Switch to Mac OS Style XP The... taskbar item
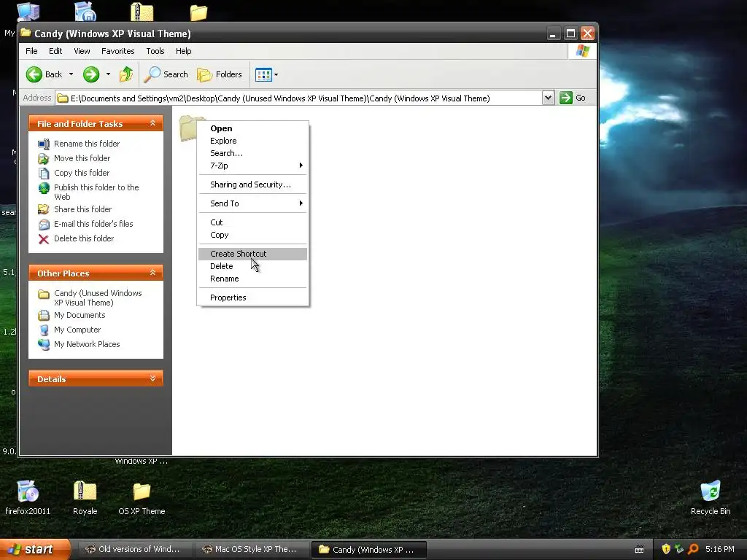This screenshot has height=560, width=747. [252, 550]
